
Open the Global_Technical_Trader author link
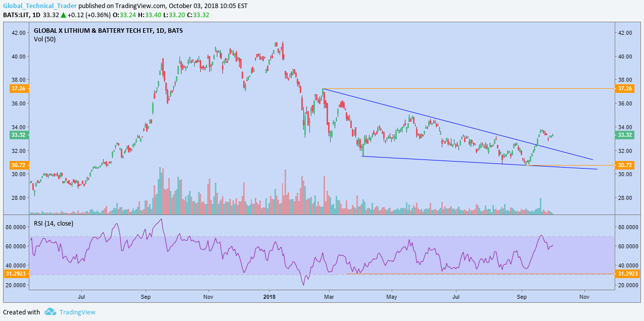coord(40,6)
